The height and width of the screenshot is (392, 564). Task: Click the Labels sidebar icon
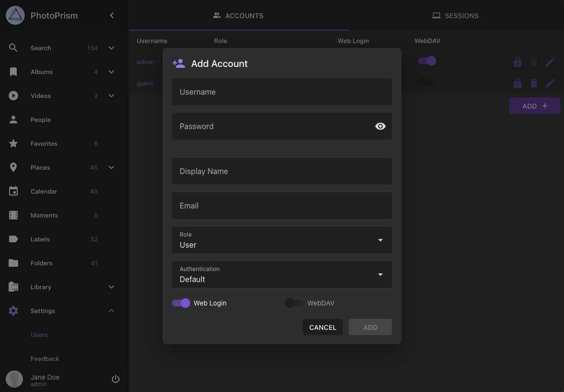[x=13, y=239]
